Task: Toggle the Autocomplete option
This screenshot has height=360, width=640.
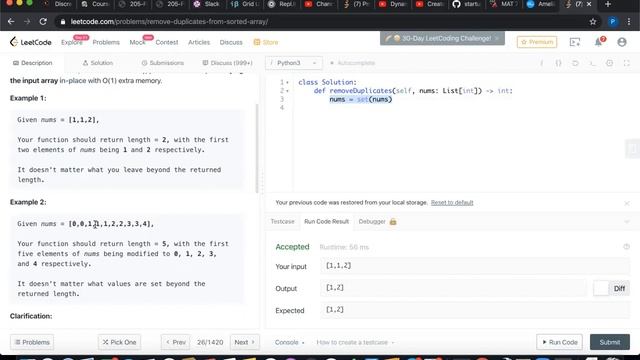Action: [352, 63]
